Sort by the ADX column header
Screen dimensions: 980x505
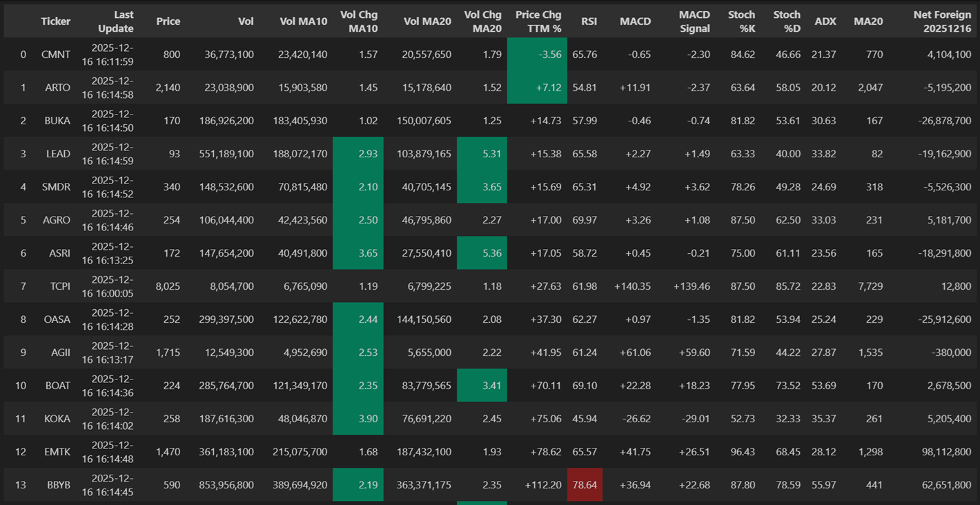pos(825,21)
